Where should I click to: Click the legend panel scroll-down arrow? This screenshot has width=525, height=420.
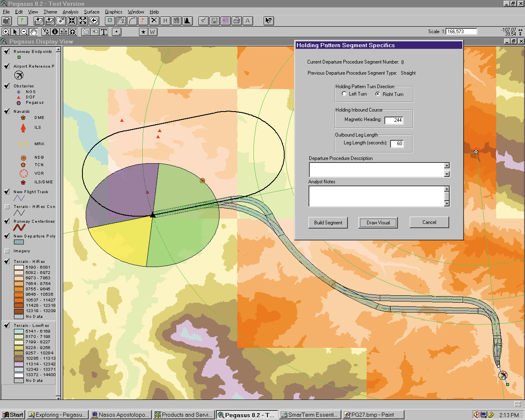point(58,397)
